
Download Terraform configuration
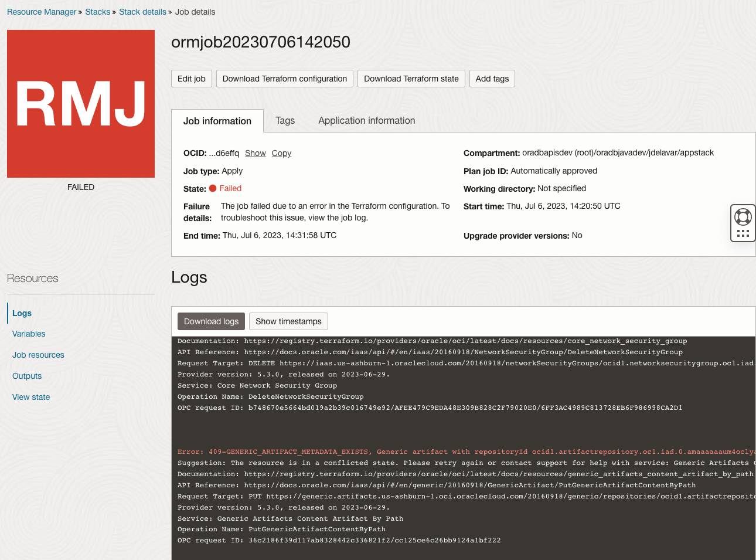(x=285, y=79)
